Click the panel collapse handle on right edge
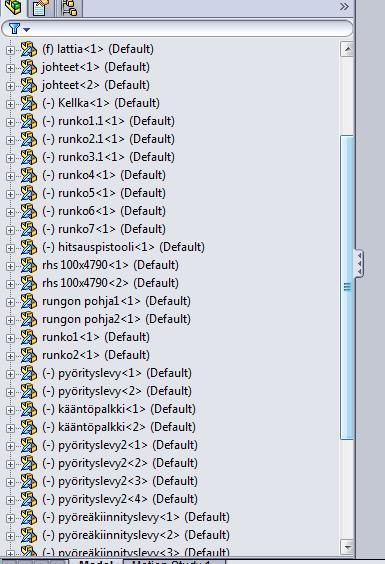 pos(359,263)
